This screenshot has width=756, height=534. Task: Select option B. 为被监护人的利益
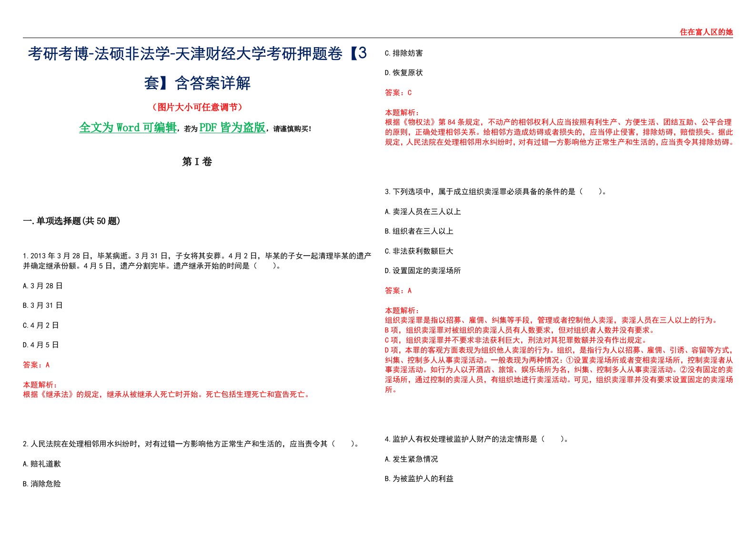[x=419, y=478]
